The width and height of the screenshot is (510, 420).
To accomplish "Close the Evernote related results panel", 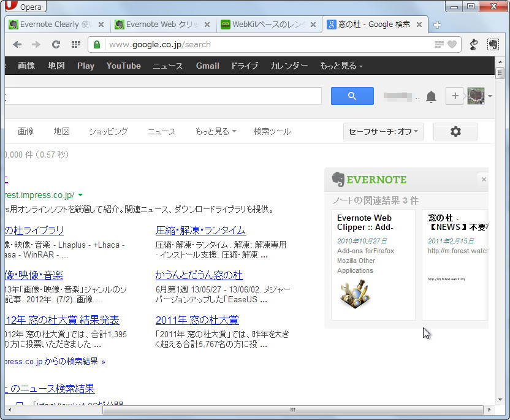I will (x=484, y=180).
